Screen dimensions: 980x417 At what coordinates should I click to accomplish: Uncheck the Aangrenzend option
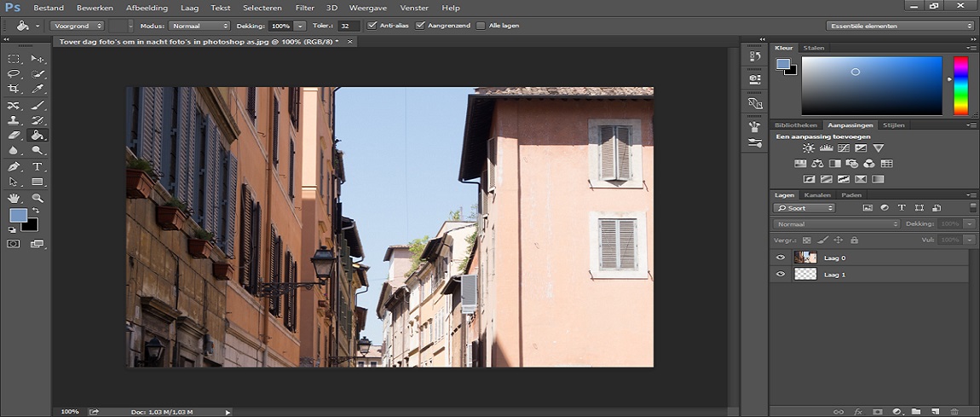click(420, 26)
